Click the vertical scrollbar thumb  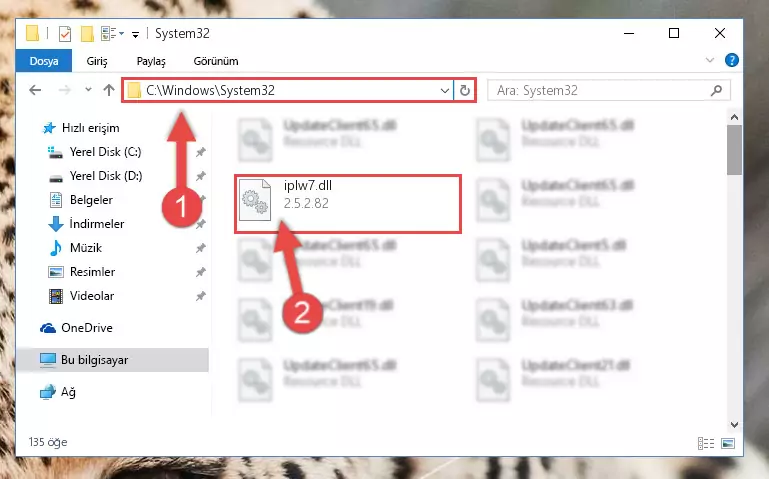pos(734,150)
